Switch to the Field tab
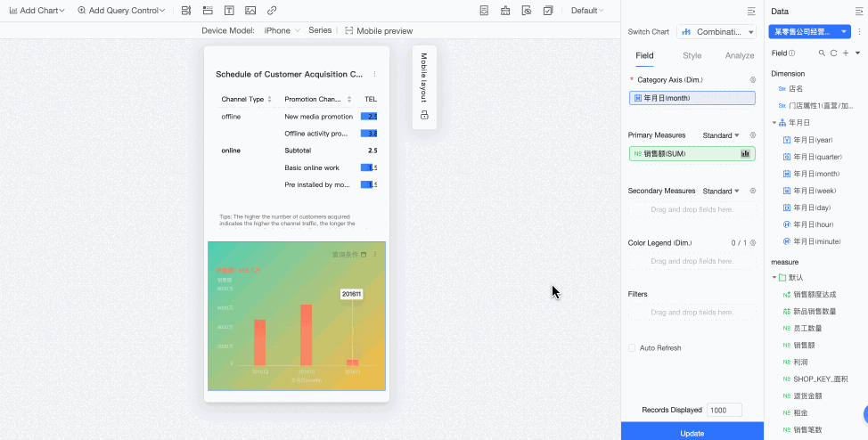Viewport: 868px width, 440px height. point(644,55)
